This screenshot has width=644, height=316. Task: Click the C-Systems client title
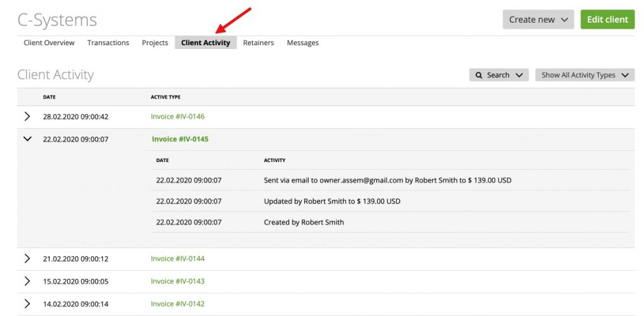click(57, 20)
